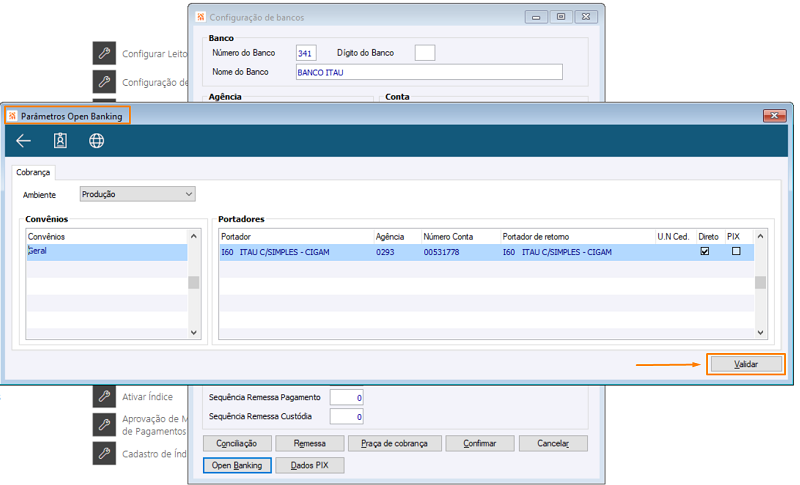This screenshot has width=800, height=485.
Task: Click the Validar button
Action: coord(746,364)
